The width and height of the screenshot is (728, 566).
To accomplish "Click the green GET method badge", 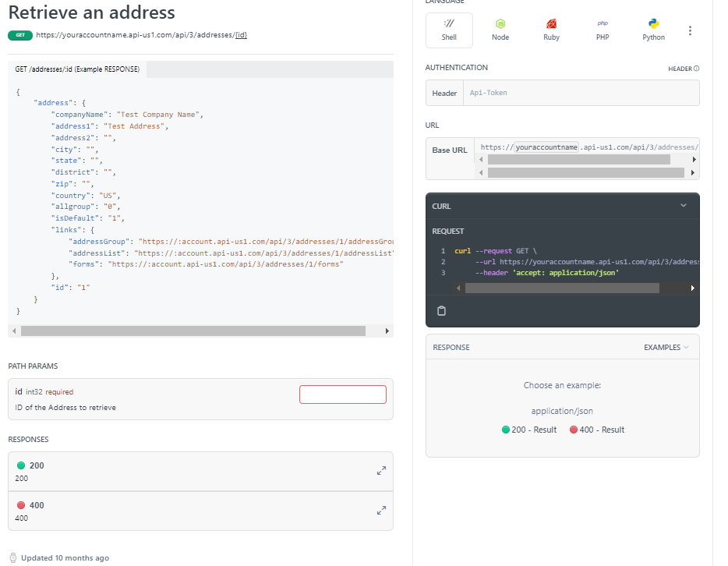I will point(20,35).
